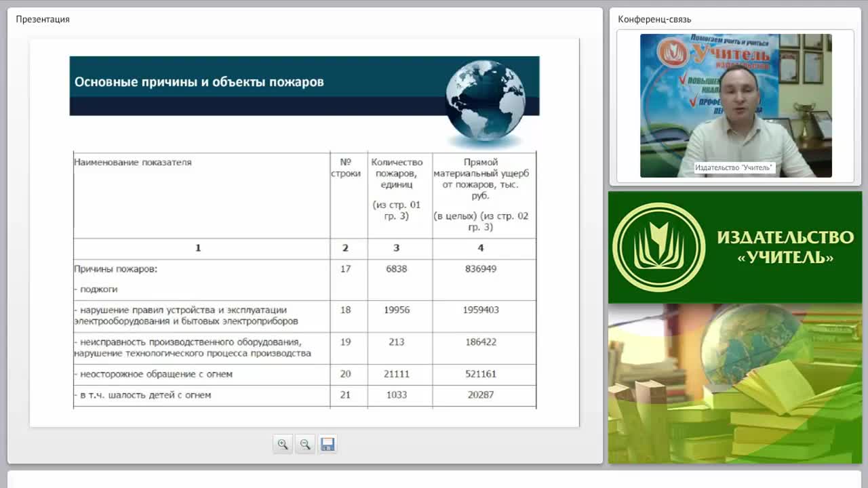Click the speaker video in the conference panel
The width and height of the screenshot is (868, 488).
tap(736, 106)
